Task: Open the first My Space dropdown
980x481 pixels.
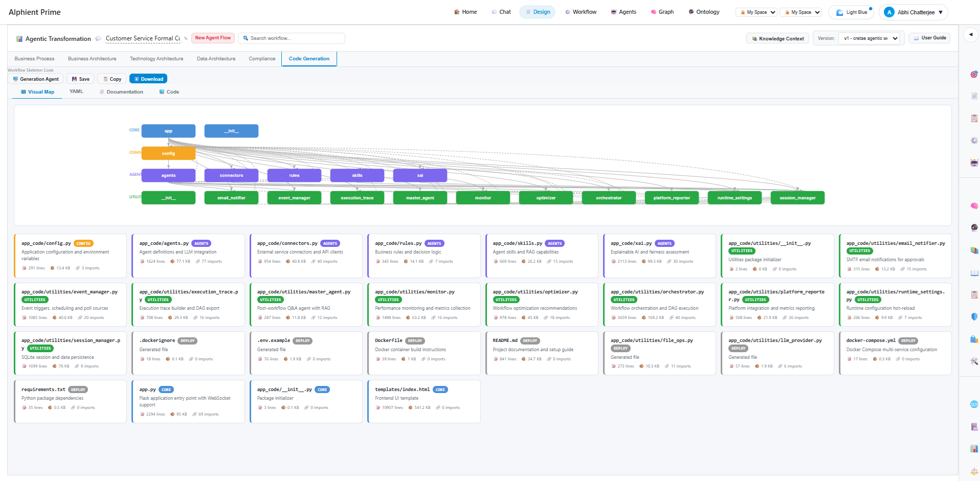Action: [x=756, y=12]
